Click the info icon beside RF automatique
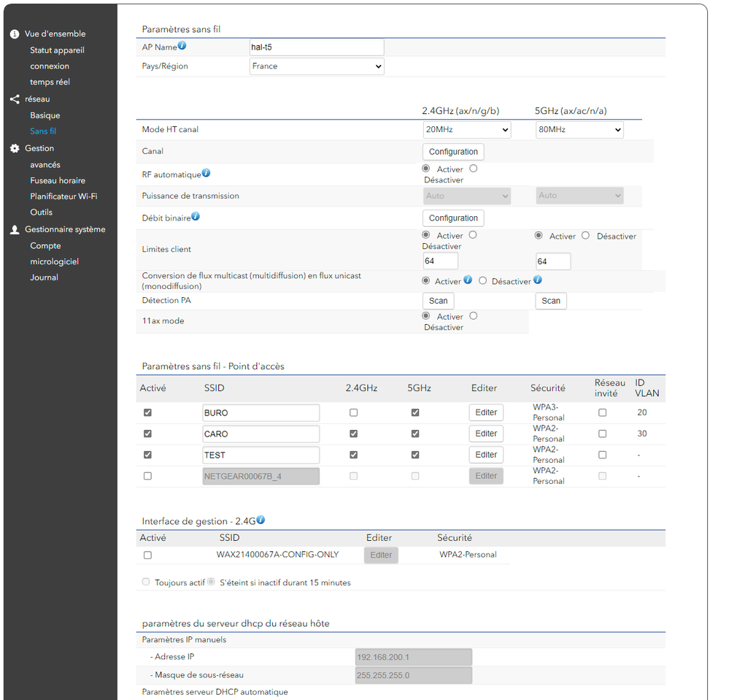Screen dimensions: 729x700 click(x=207, y=173)
